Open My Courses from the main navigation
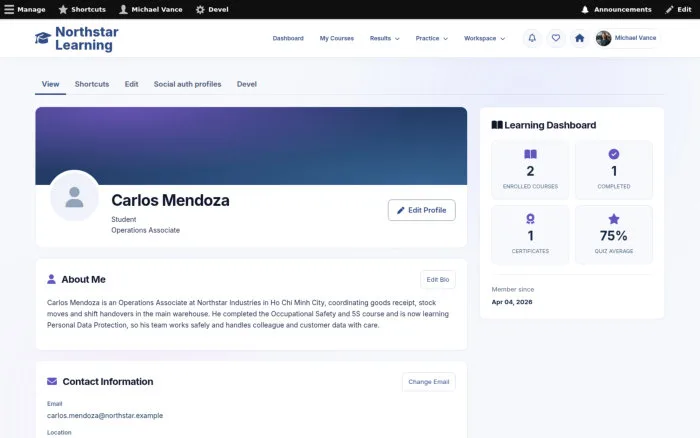Viewport: 700px width, 438px height. pyautogui.click(x=337, y=38)
